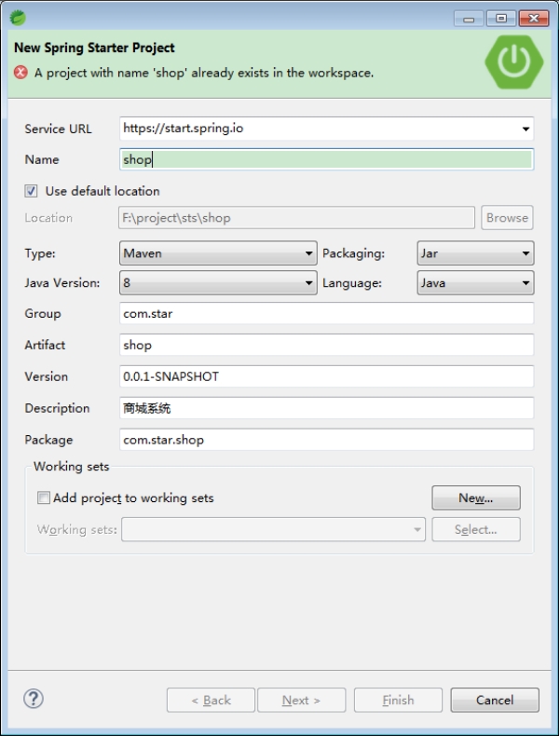Click the help question mark icon

(x=34, y=699)
